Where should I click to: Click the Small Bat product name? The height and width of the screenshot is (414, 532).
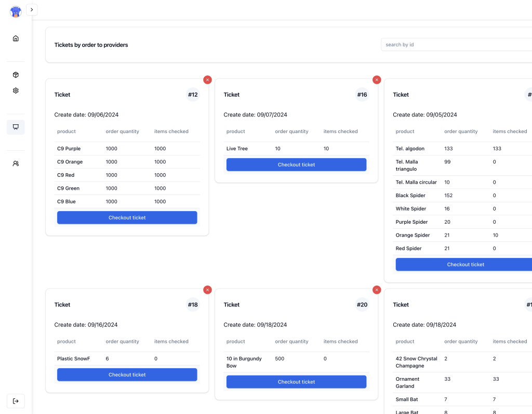[x=406, y=399]
